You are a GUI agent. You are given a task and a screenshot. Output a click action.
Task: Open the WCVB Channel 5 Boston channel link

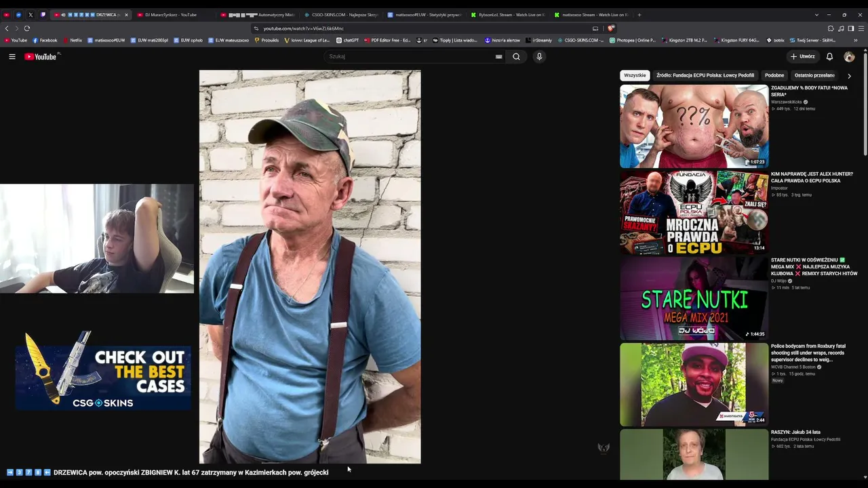coord(793,367)
